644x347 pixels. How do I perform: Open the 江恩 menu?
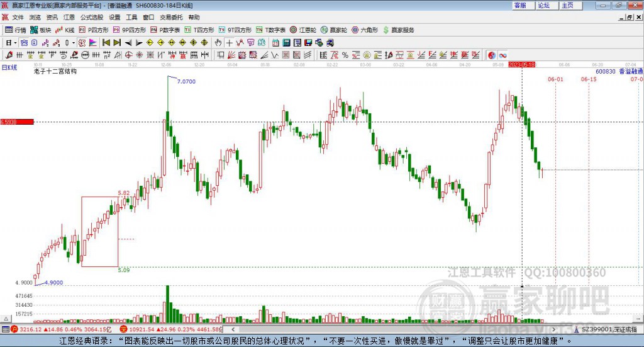[69, 17]
